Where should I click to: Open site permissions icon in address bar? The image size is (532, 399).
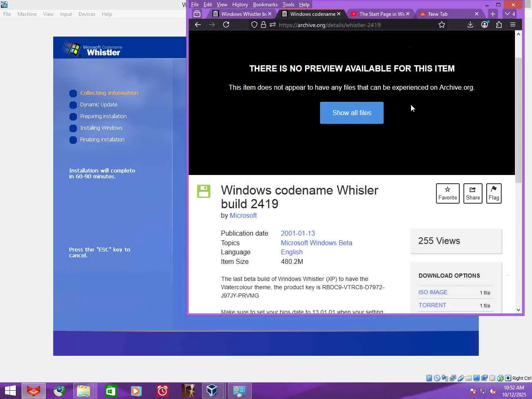273,25
